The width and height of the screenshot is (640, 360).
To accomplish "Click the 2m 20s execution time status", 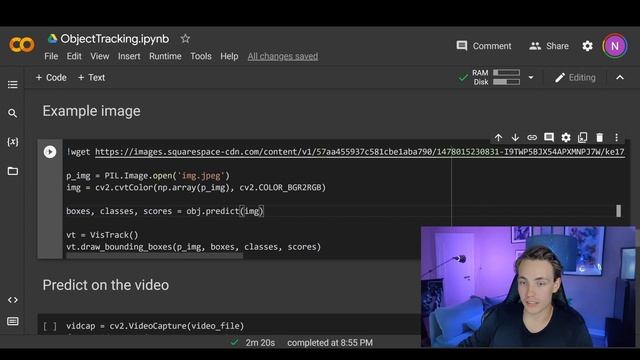I will point(260,343).
